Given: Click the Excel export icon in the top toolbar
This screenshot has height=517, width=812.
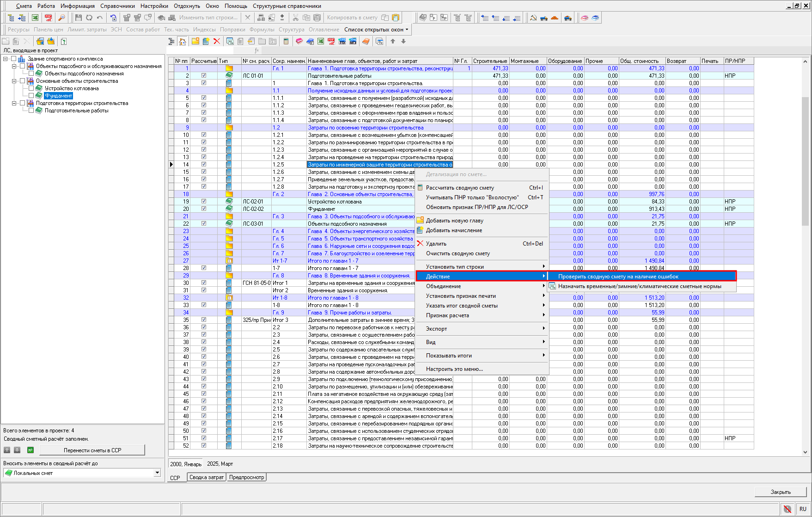Looking at the screenshot, I should coord(35,18).
